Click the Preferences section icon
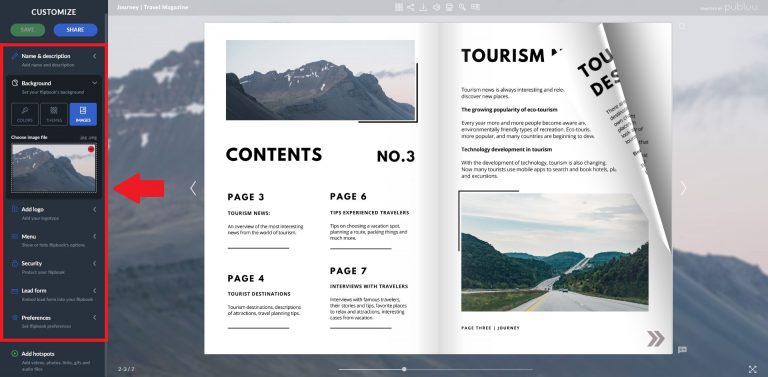The height and width of the screenshot is (377, 768). click(x=15, y=318)
